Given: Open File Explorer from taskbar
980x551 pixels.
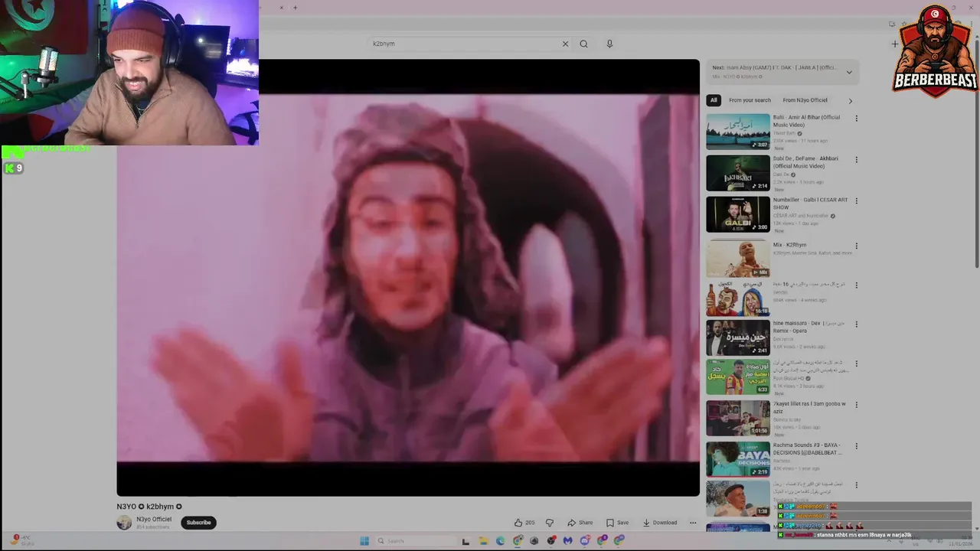Looking at the screenshot, I should (x=483, y=541).
